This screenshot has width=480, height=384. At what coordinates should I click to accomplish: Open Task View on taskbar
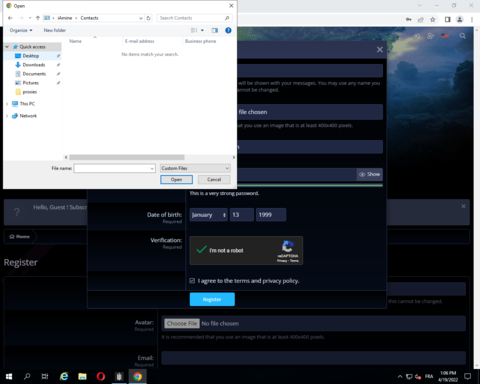(x=45, y=376)
